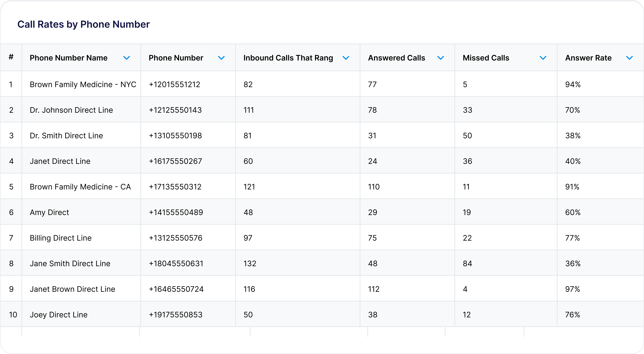Expand the Inbound Calls That Rang dropdown arrow
This screenshot has height=354, width=644.
346,58
